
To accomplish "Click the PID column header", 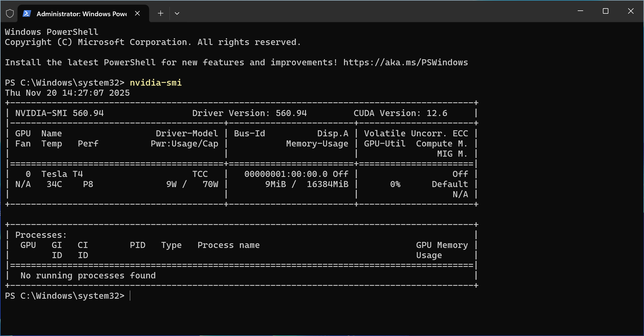I will tap(138, 245).
